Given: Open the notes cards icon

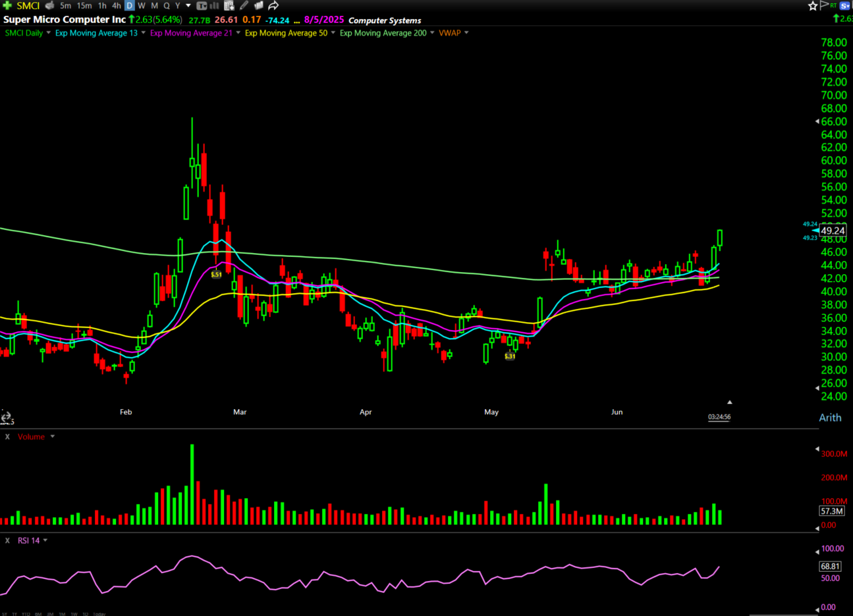Looking at the screenshot, I should [259, 5].
